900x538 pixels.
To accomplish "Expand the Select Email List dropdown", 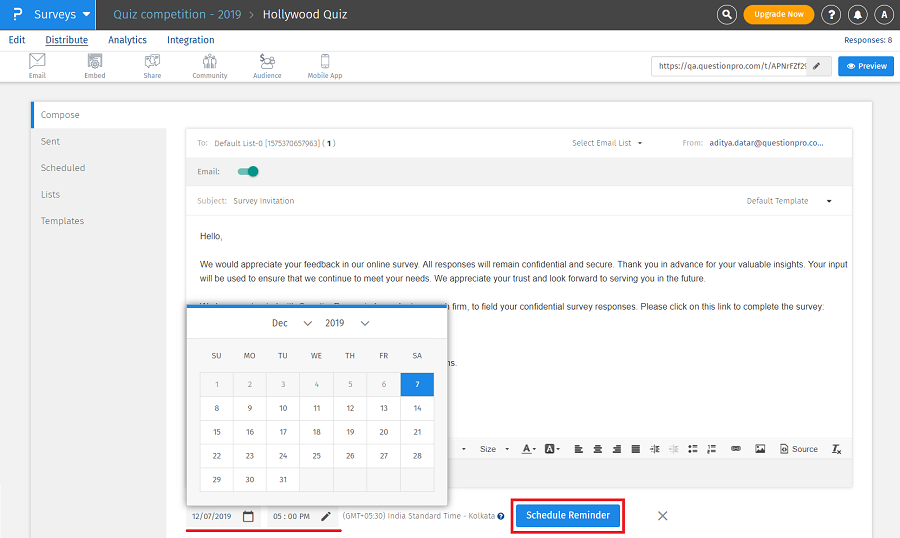I will pyautogui.click(x=607, y=143).
